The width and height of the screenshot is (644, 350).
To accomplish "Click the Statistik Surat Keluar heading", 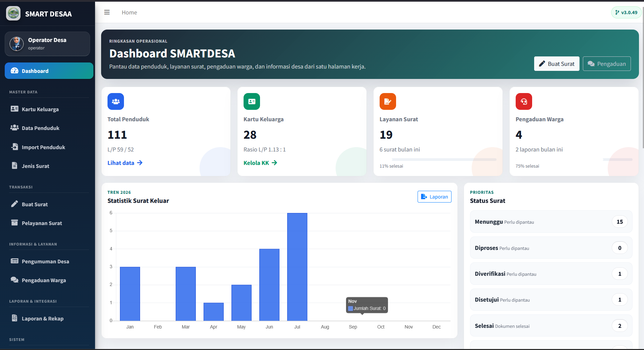I will tap(138, 201).
